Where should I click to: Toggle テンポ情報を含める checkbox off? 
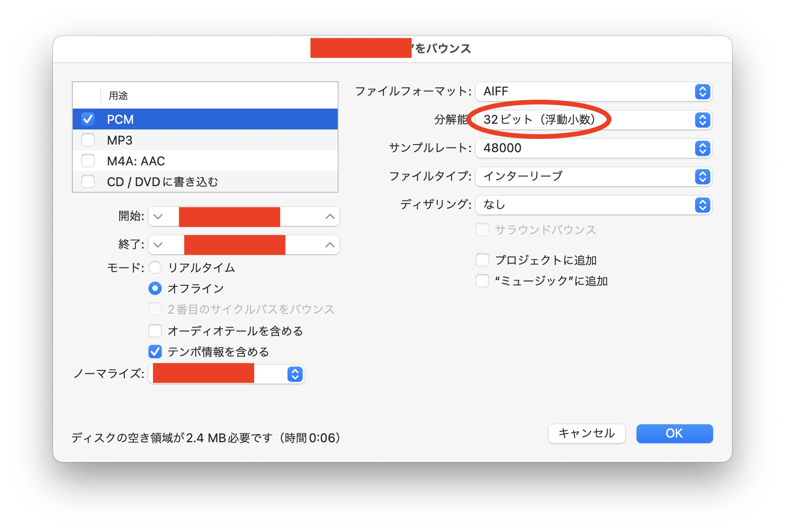(x=155, y=352)
